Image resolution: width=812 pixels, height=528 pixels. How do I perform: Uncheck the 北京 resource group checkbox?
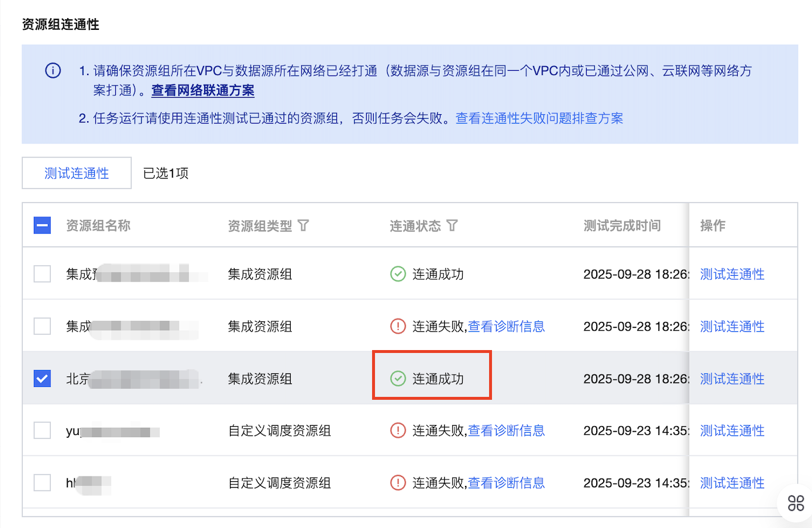pos(42,379)
